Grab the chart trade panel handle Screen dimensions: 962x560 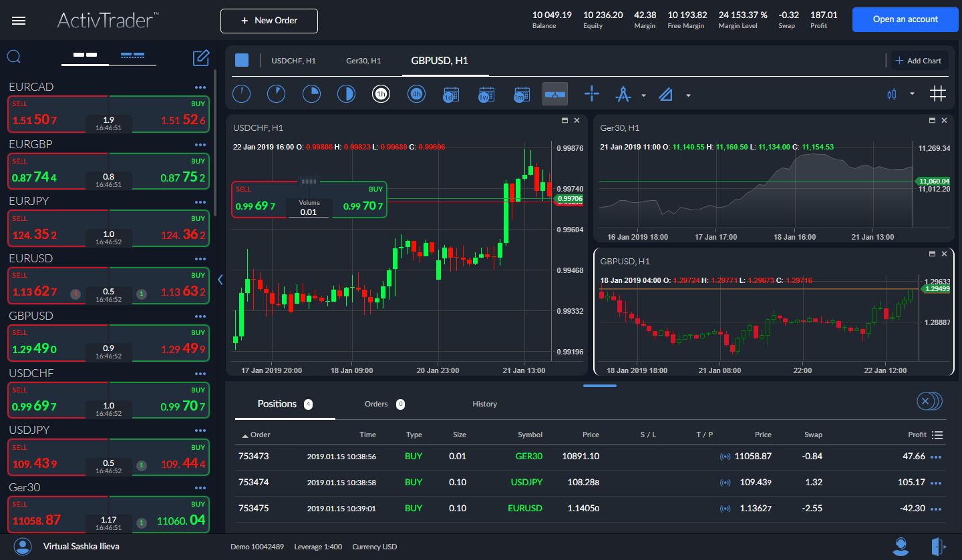309,181
